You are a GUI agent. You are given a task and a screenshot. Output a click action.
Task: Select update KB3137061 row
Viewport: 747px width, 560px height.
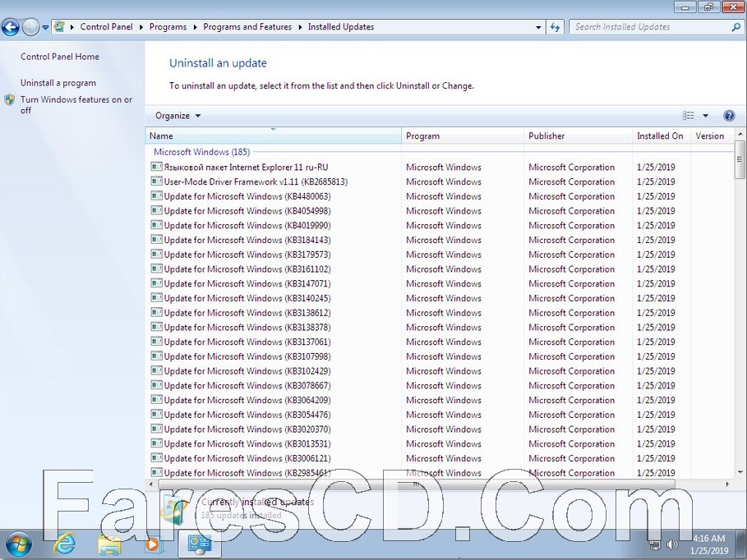[x=440, y=342]
